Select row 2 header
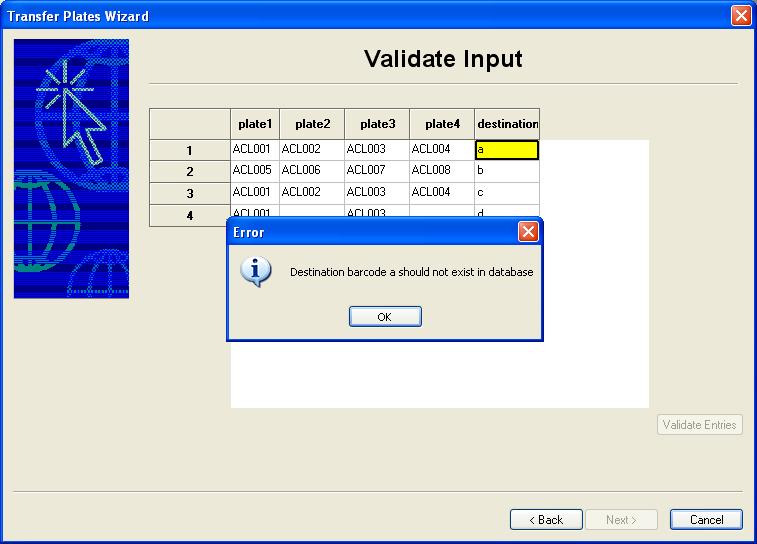 [x=190, y=172]
